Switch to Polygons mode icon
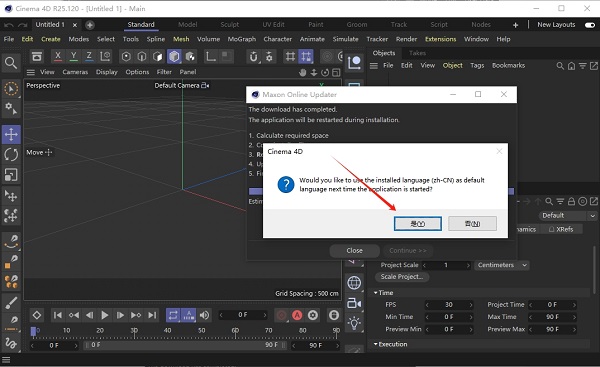The height and width of the screenshot is (367, 600). [x=158, y=57]
